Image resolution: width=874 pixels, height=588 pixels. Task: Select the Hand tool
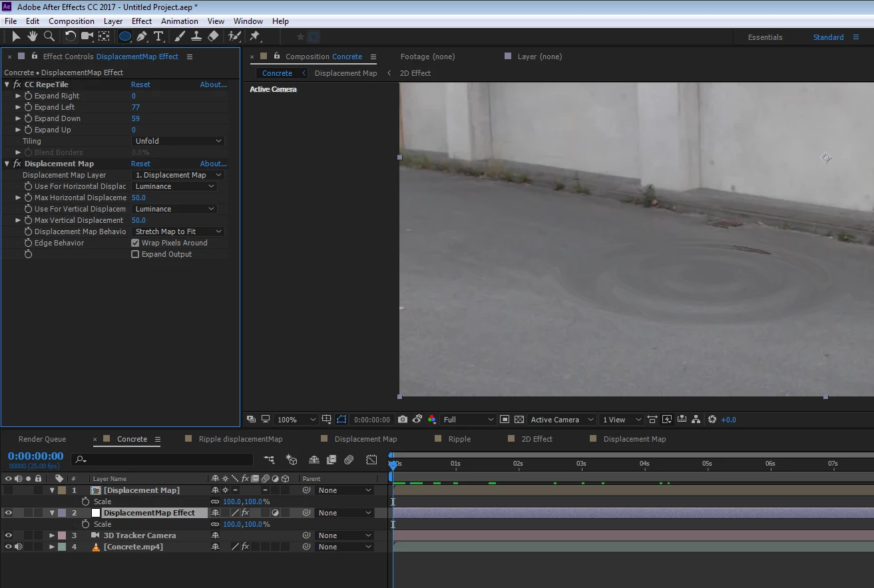point(32,37)
